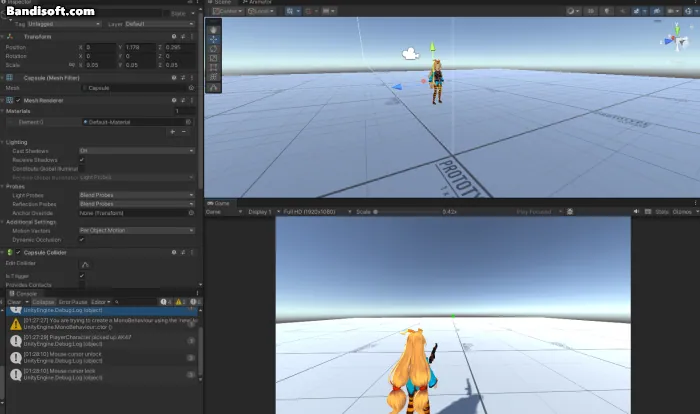Open Console panel more options menu

click(x=197, y=294)
